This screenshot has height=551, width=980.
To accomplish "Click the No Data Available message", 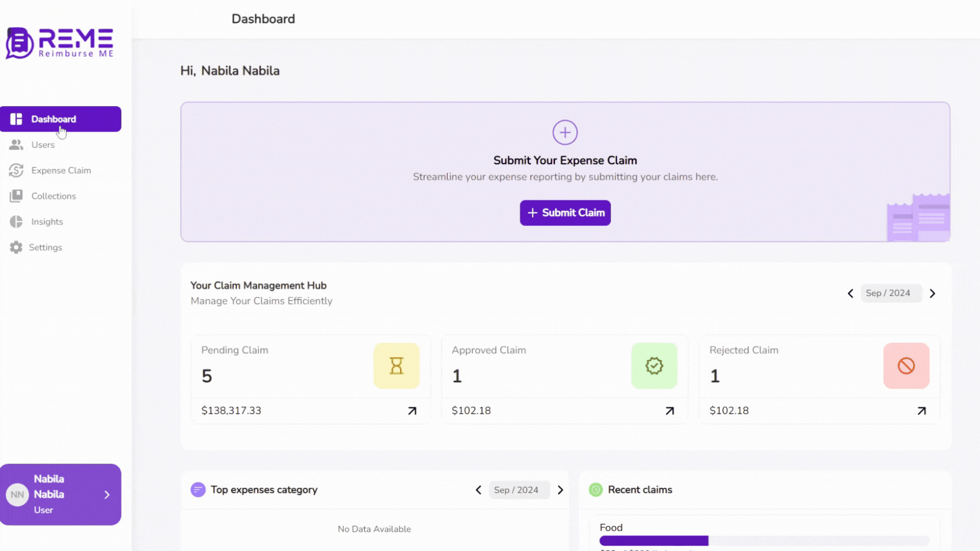I will point(374,529).
